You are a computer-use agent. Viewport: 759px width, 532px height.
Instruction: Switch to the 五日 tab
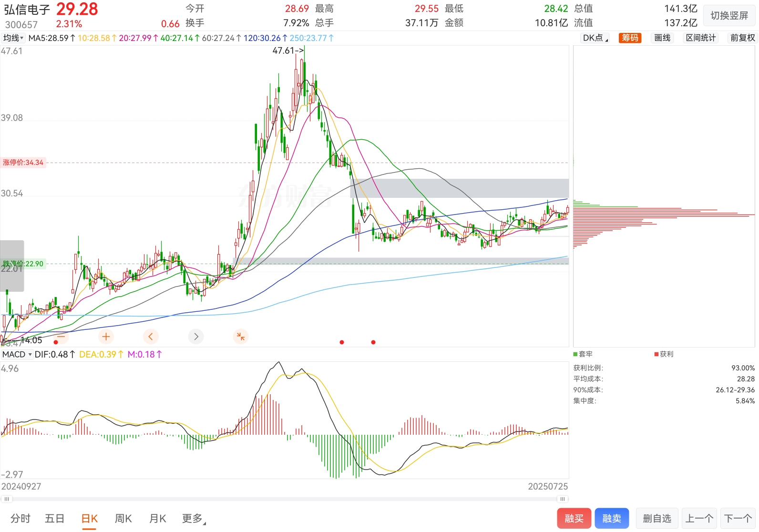pos(54,518)
